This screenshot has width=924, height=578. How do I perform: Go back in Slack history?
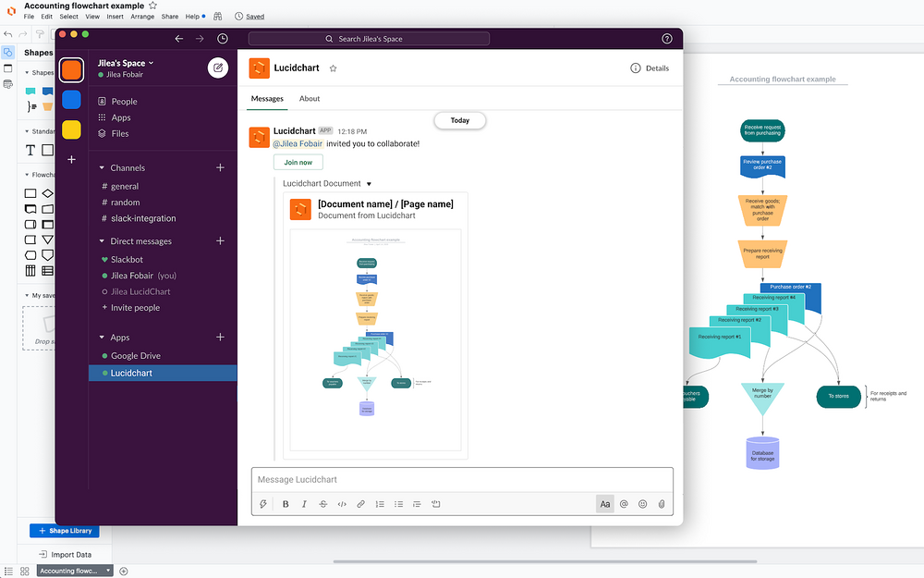(x=179, y=38)
